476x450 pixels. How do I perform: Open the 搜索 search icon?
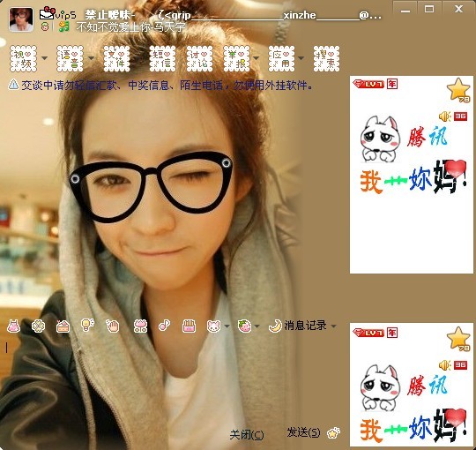coord(326,58)
